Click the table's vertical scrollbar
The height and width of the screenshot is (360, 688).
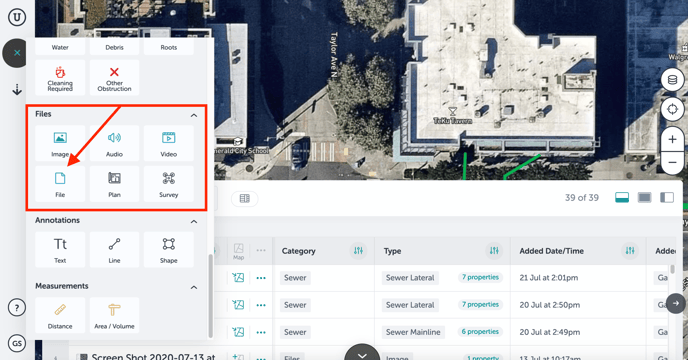672,269
